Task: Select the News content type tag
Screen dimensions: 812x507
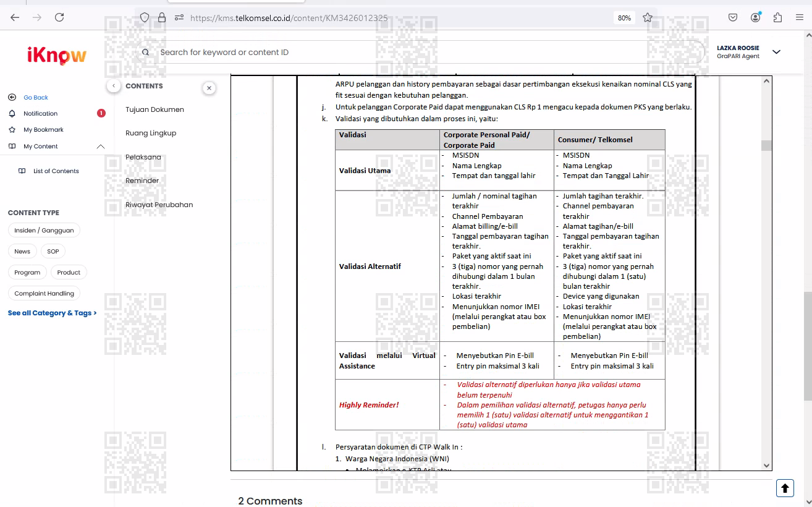Action: [x=22, y=251]
